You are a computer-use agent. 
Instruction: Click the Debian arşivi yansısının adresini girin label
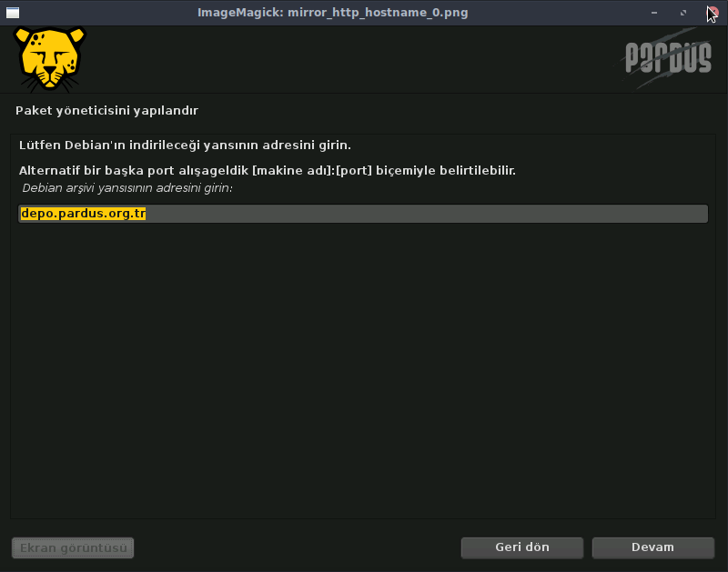(127, 188)
